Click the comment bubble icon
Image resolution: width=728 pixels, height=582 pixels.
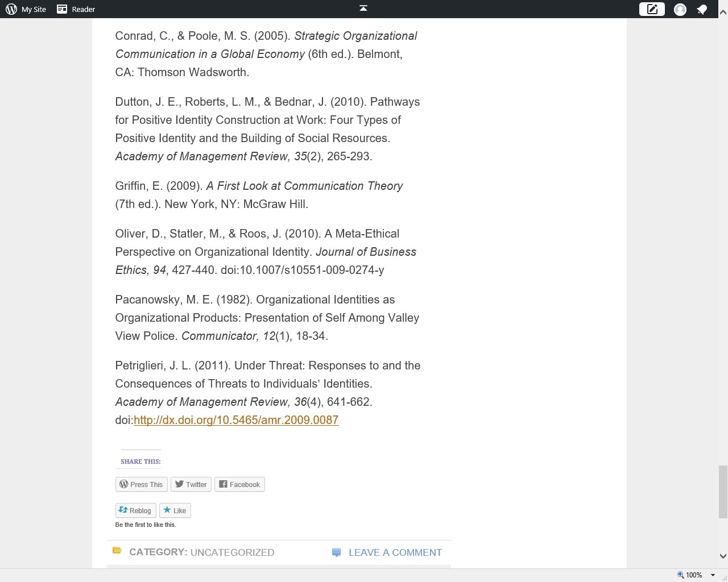(x=336, y=552)
